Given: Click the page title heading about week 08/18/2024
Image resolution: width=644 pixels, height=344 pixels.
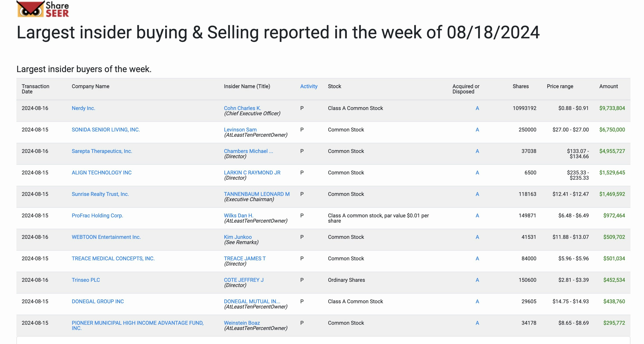Looking at the screenshot, I should (278, 32).
